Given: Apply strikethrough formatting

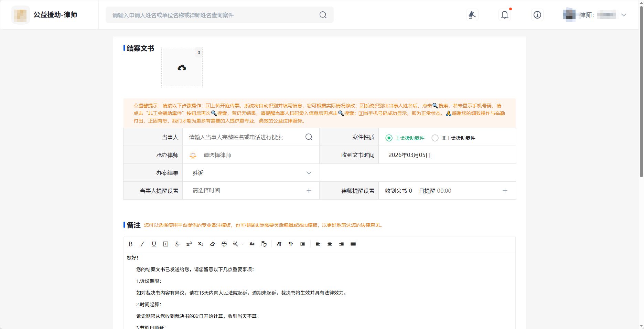Looking at the screenshot, I should click(x=177, y=244).
